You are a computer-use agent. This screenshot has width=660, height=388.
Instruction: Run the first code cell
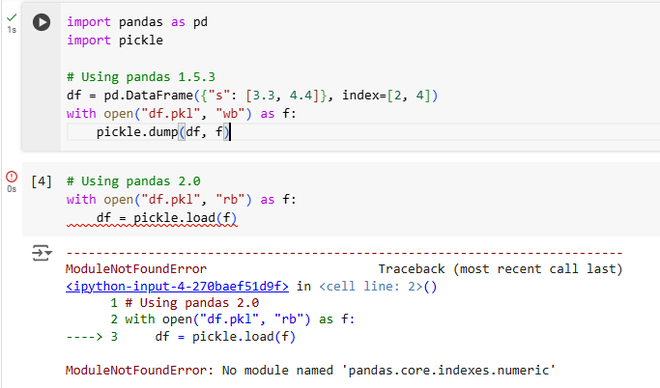pyautogui.click(x=41, y=22)
